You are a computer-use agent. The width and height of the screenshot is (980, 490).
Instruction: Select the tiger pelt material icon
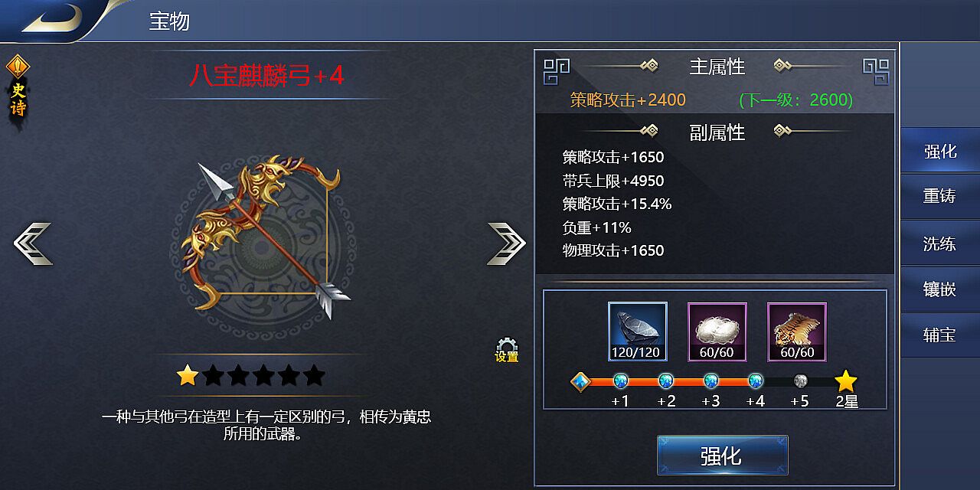797,332
